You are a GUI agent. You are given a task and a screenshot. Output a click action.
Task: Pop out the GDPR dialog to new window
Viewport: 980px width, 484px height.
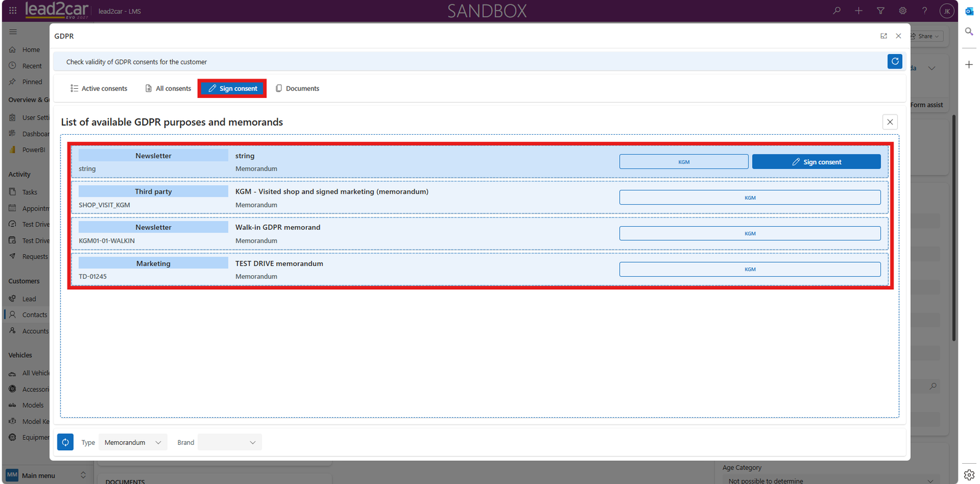884,36
